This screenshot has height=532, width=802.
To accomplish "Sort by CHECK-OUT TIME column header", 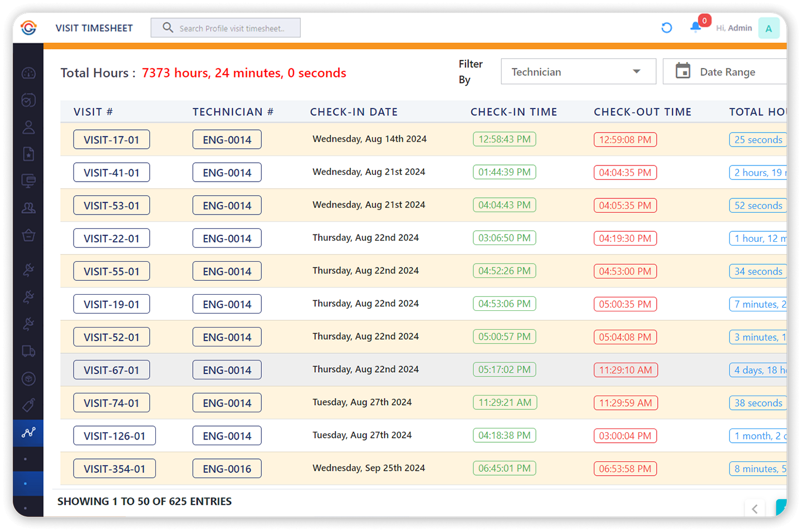I will point(642,112).
